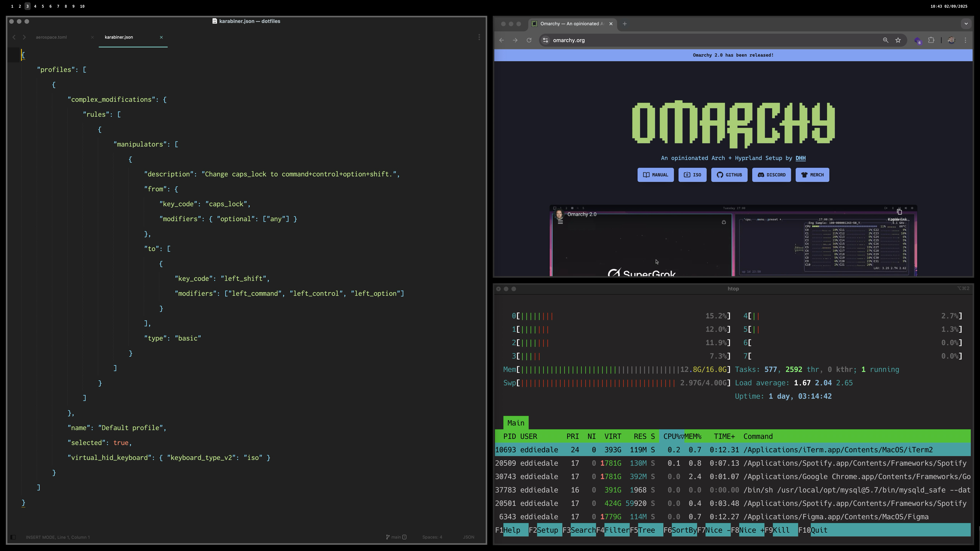This screenshot has width=980, height=551.
Task: Click the ISO download button
Action: 692,175
